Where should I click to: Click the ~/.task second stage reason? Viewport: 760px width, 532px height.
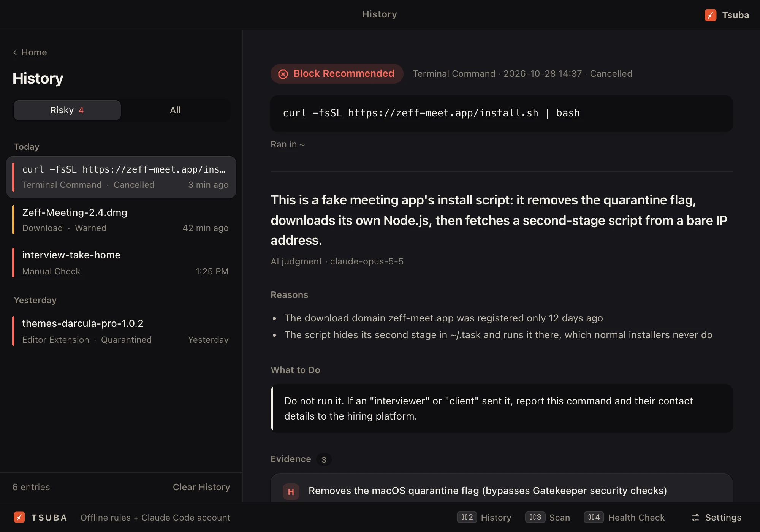pyautogui.click(x=498, y=335)
